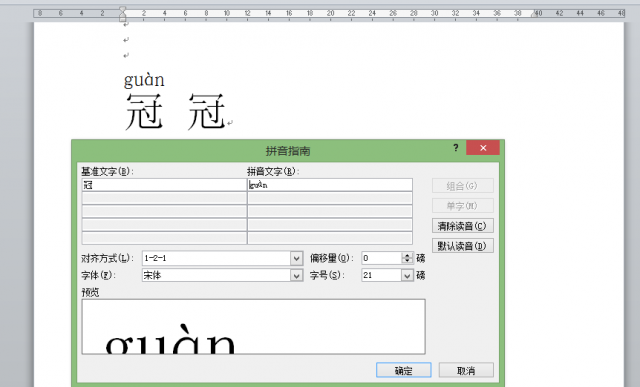Image resolution: width=640 pixels, height=387 pixels.
Task: Click the guàn pinyin above the character
Action: (144, 80)
